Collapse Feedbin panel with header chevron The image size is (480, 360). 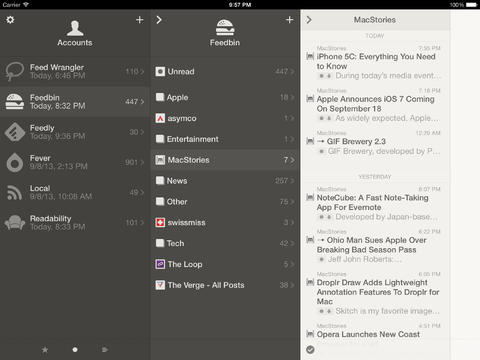pos(159,20)
